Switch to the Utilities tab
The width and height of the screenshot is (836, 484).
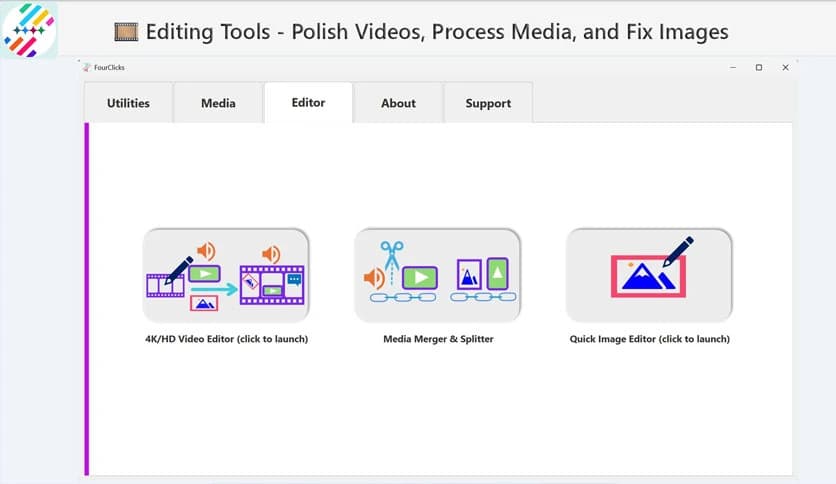point(128,103)
